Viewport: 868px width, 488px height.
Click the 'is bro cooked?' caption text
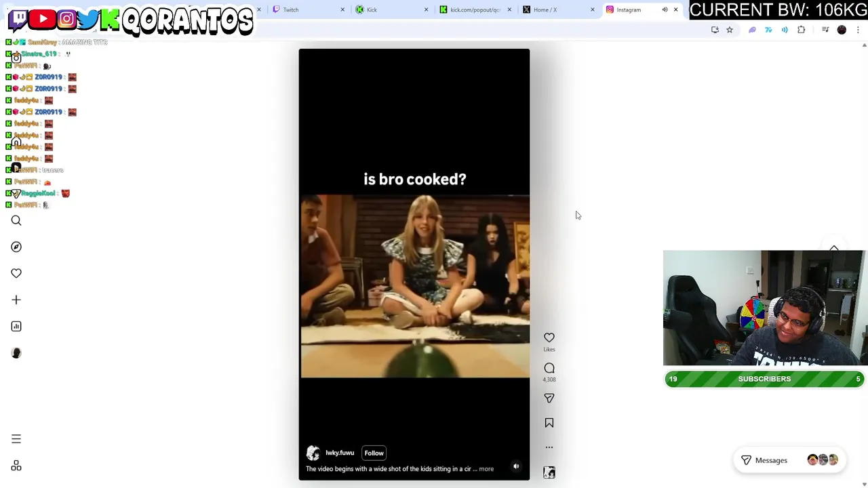pos(415,180)
